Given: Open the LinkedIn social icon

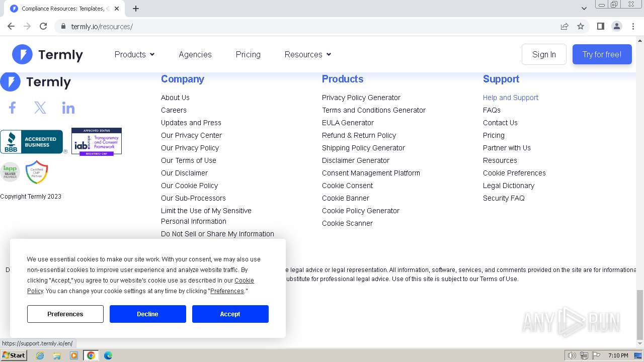Looking at the screenshot, I should 68,108.
